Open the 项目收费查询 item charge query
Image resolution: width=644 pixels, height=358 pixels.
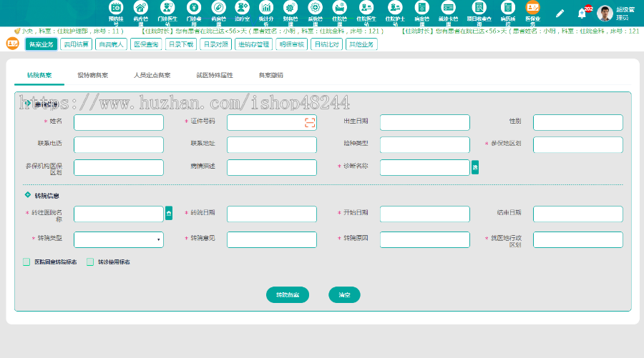479,13
